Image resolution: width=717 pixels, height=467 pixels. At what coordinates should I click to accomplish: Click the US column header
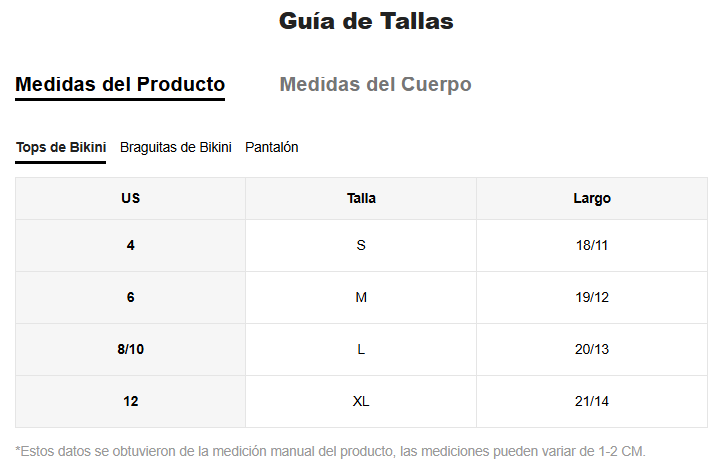click(x=131, y=198)
